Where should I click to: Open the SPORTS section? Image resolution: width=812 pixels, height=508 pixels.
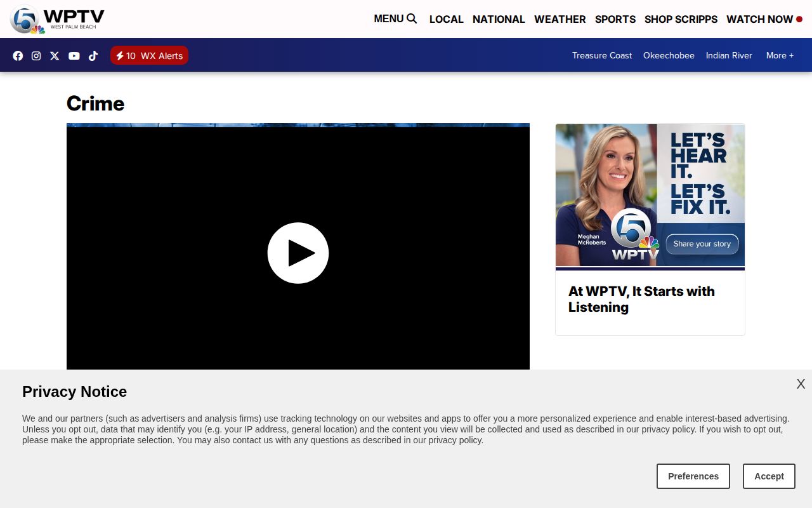(615, 19)
